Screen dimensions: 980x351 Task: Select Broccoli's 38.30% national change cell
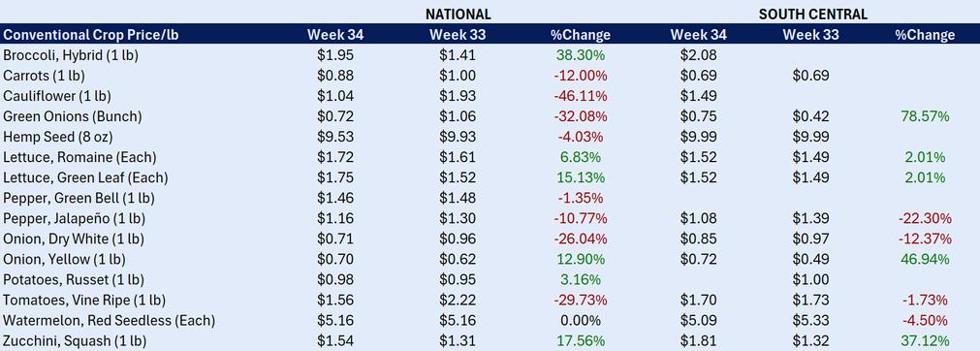click(581, 55)
